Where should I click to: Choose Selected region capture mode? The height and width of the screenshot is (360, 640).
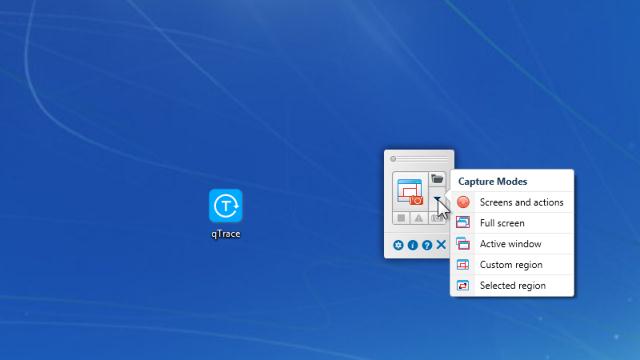click(x=512, y=285)
